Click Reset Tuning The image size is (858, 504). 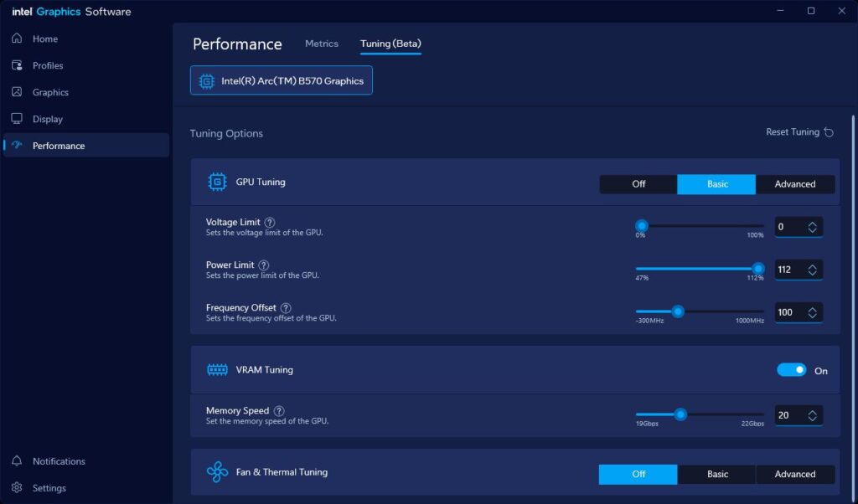tap(799, 132)
